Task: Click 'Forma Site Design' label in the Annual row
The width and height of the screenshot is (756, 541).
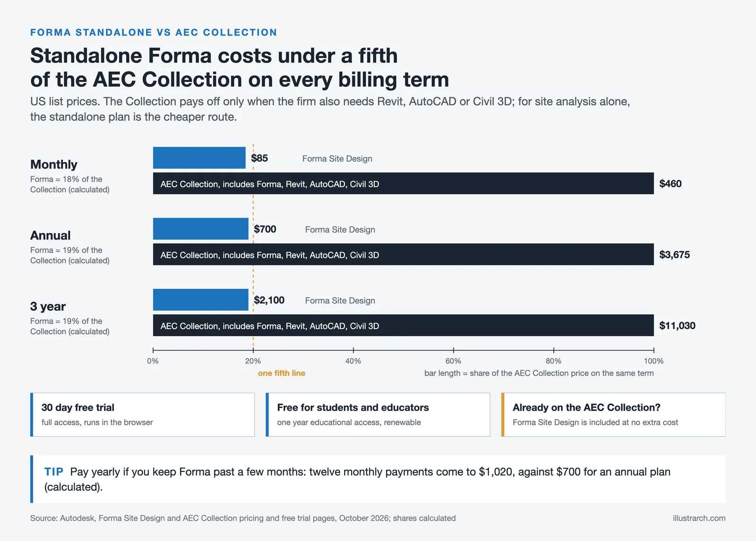Action: pos(340,230)
